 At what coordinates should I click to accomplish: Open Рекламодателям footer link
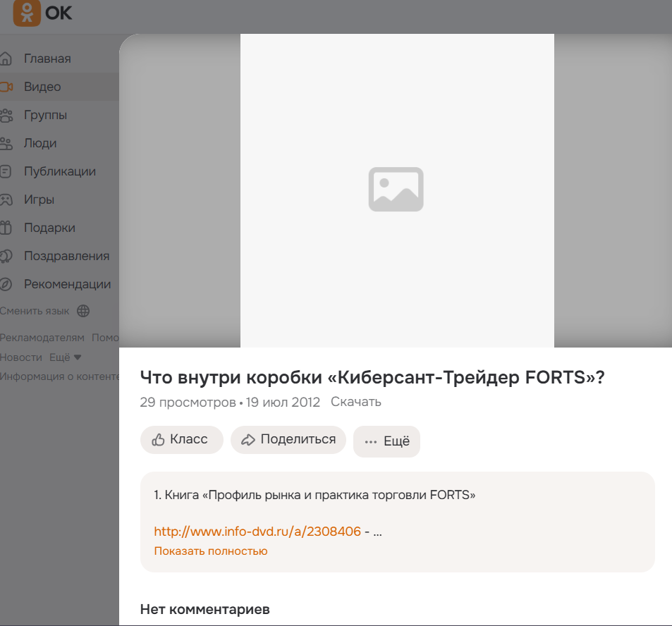[42, 338]
